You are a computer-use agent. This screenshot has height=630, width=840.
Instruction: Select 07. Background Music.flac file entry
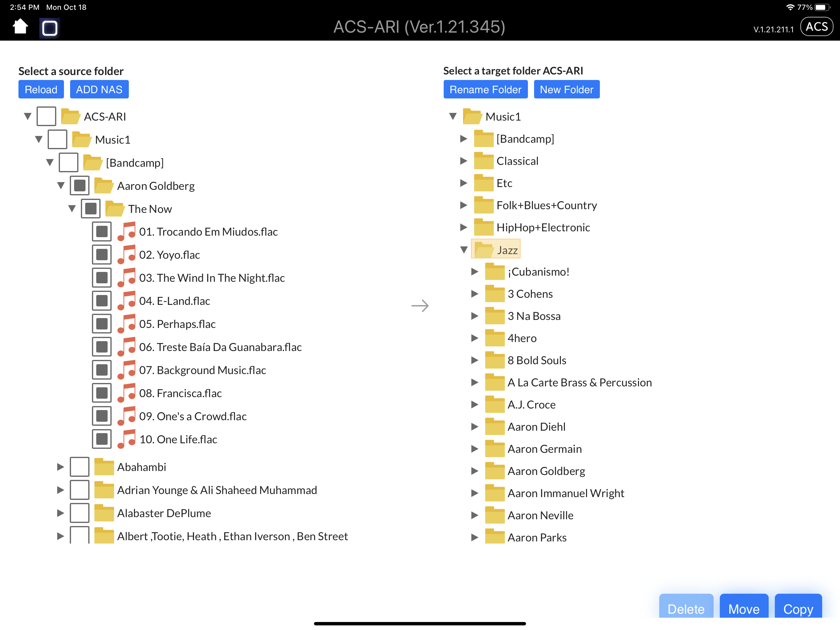[x=202, y=370]
